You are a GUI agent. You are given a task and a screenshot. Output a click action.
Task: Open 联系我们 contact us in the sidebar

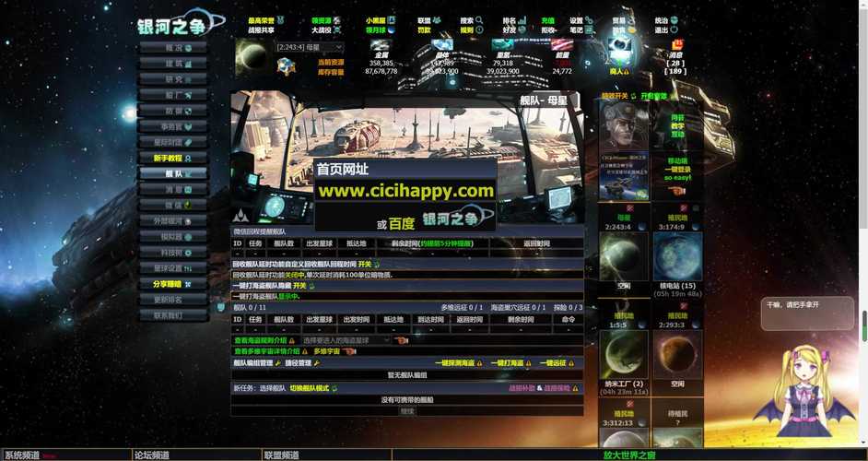point(173,315)
